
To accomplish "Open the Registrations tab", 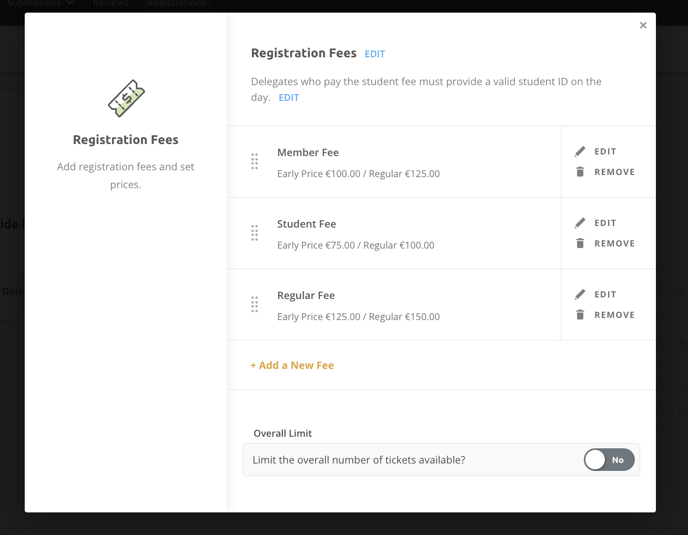I will (x=176, y=3).
